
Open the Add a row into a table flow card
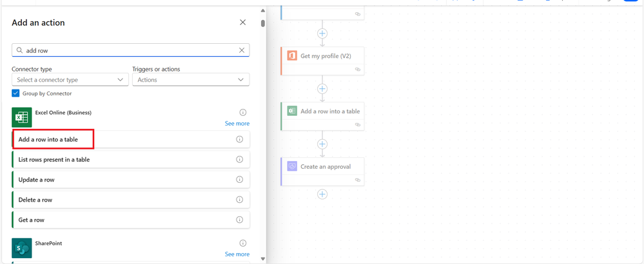(x=322, y=116)
